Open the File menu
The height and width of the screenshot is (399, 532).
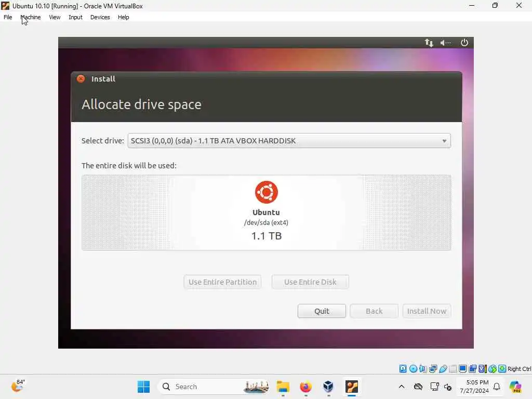click(8, 17)
